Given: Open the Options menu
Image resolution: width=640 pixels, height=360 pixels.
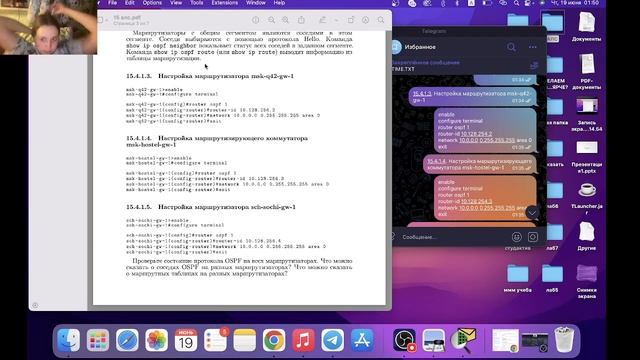Looking at the screenshot, I should [152, 3].
